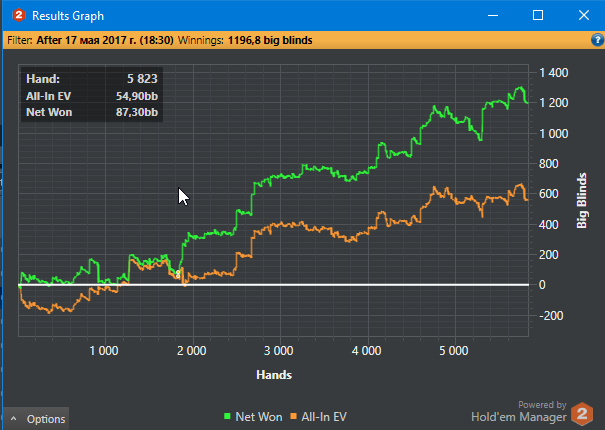The height and width of the screenshot is (430, 605).
Task: Click the '1 400' big blinds axis label
Action: coord(553,73)
